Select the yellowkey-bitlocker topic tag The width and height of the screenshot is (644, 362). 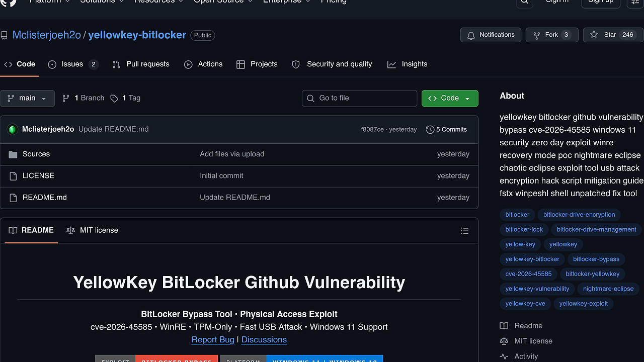(x=532, y=259)
